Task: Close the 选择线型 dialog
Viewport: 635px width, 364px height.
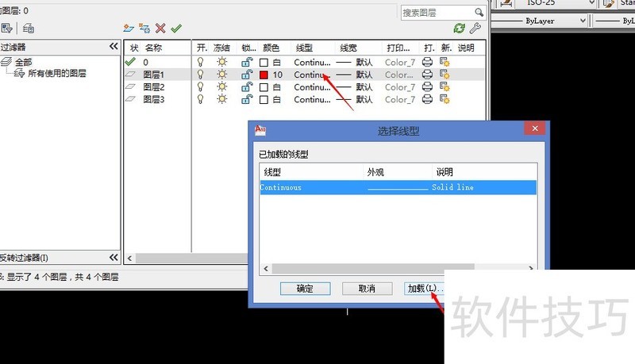Action: click(x=534, y=128)
